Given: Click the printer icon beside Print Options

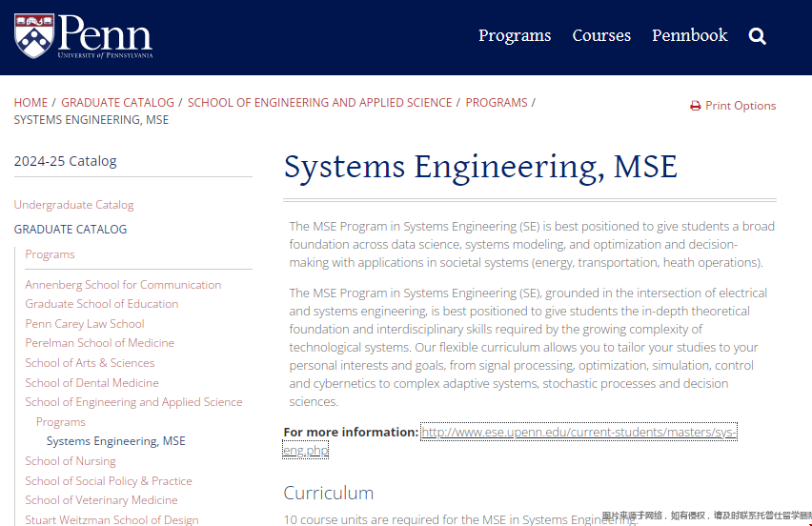Looking at the screenshot, I should [x=695, y=106].
